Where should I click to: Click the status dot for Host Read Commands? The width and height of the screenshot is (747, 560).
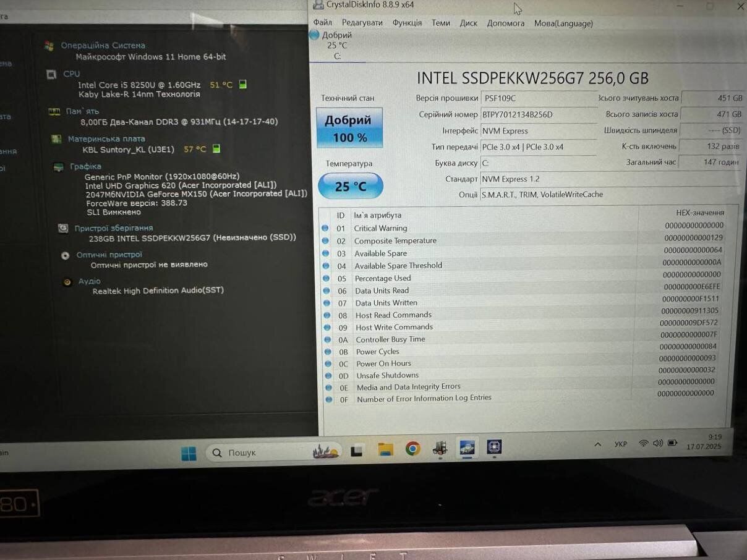coord(327,315)
